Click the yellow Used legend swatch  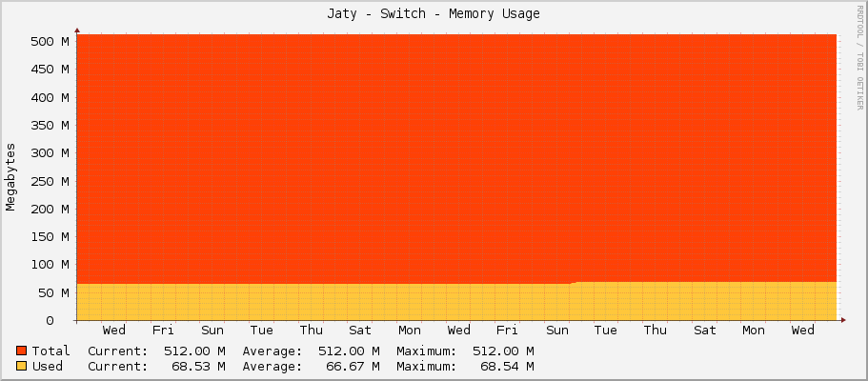[x=22, y=366]
